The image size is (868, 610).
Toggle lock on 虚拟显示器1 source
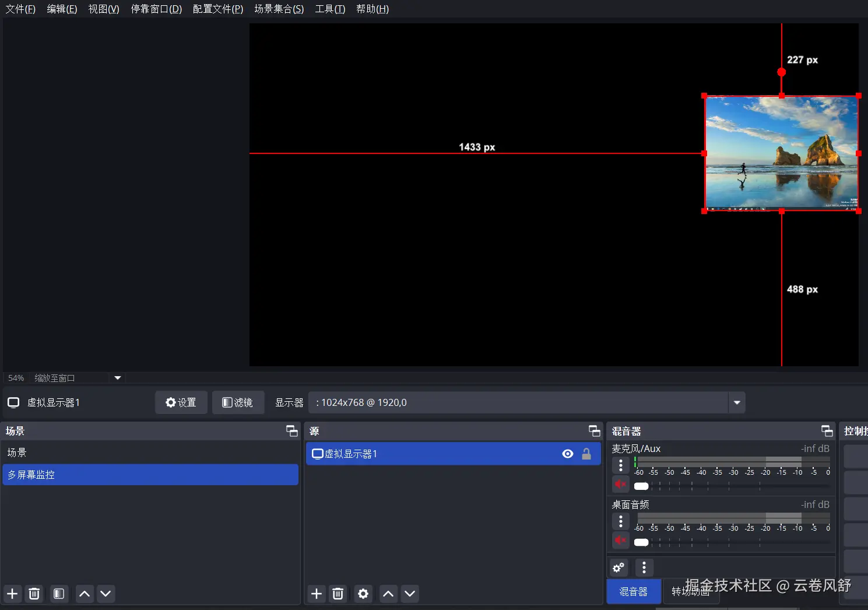(x=586, y=454)
